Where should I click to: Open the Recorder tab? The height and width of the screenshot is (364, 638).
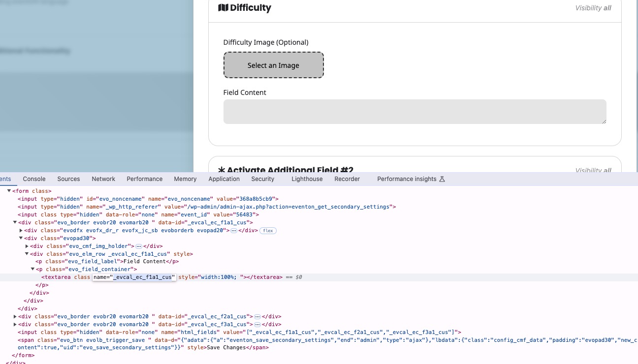(347, 179)
